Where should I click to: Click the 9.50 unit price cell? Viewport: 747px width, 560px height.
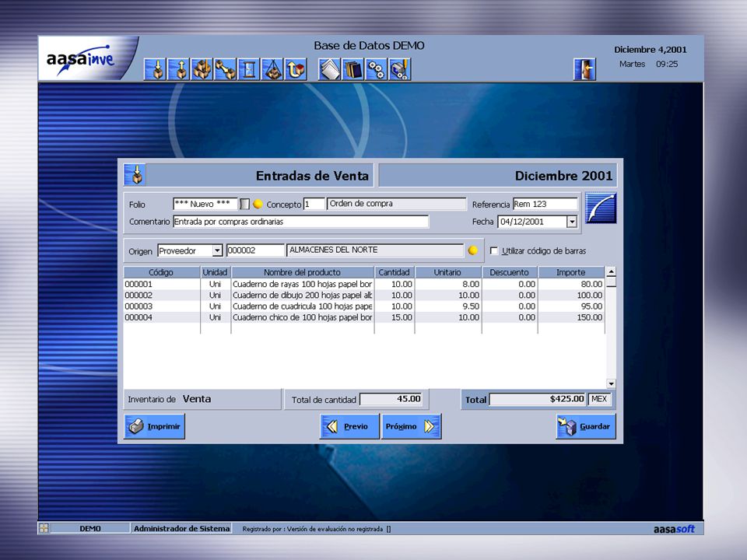pos(448,306)
